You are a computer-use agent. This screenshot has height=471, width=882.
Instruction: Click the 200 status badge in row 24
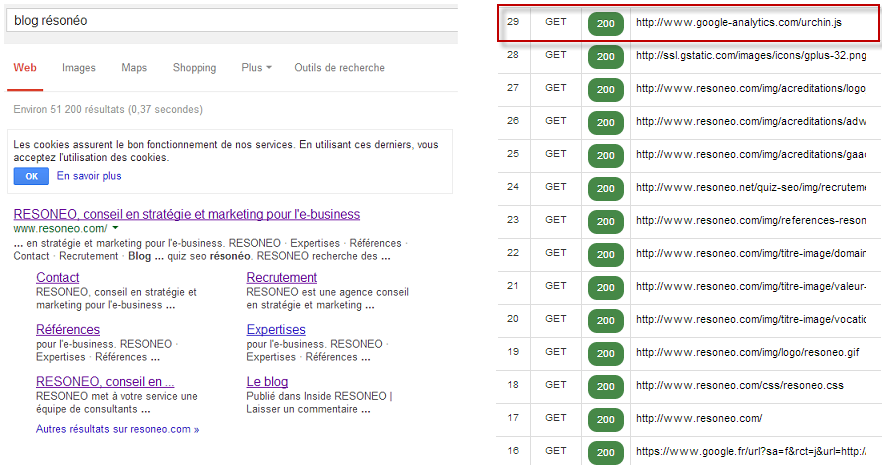pos(606,189)
